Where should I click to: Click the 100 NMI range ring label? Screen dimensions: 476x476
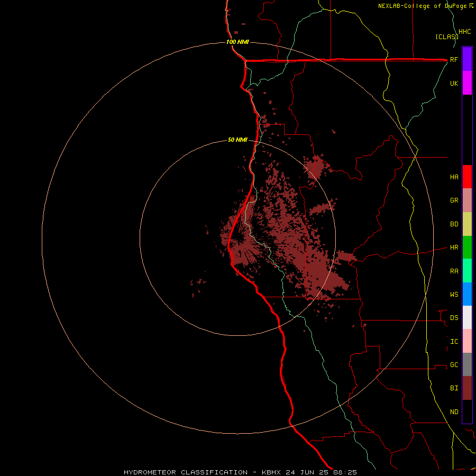point(237,42)
